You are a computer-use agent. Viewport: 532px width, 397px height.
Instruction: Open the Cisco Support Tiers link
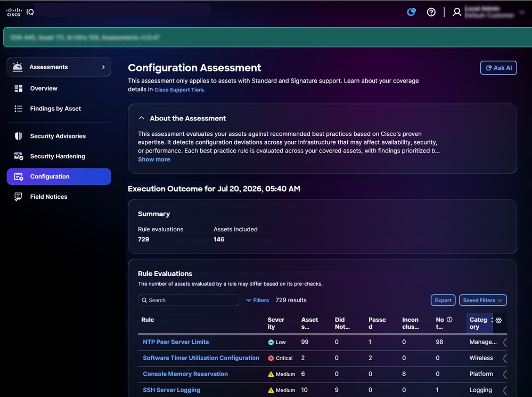[x=179, y=90]
